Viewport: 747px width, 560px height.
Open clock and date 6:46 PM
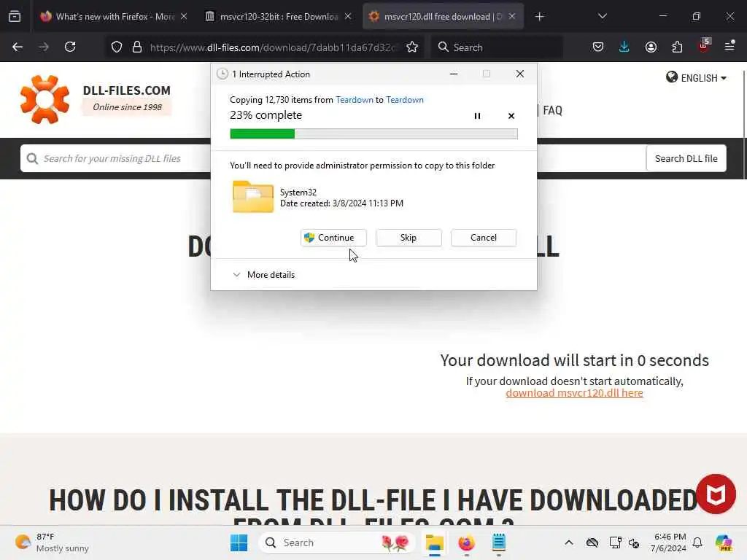click(670, 542)
